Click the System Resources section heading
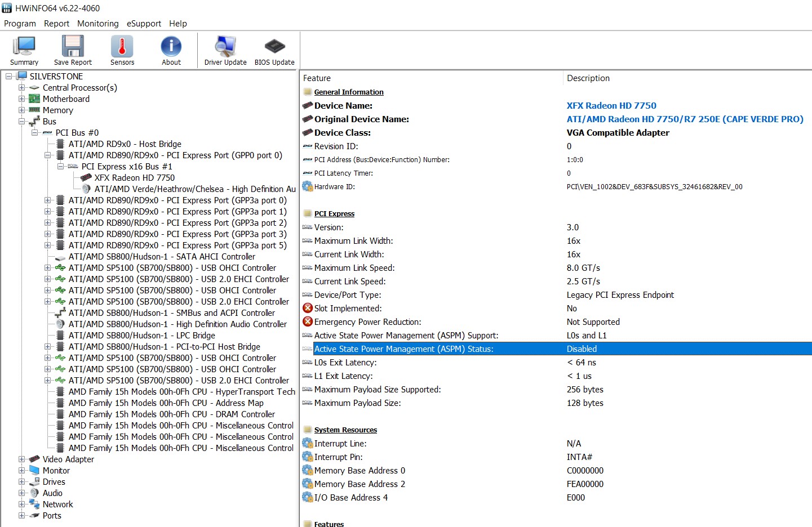 pyautogui.click(x=345, y=430)
